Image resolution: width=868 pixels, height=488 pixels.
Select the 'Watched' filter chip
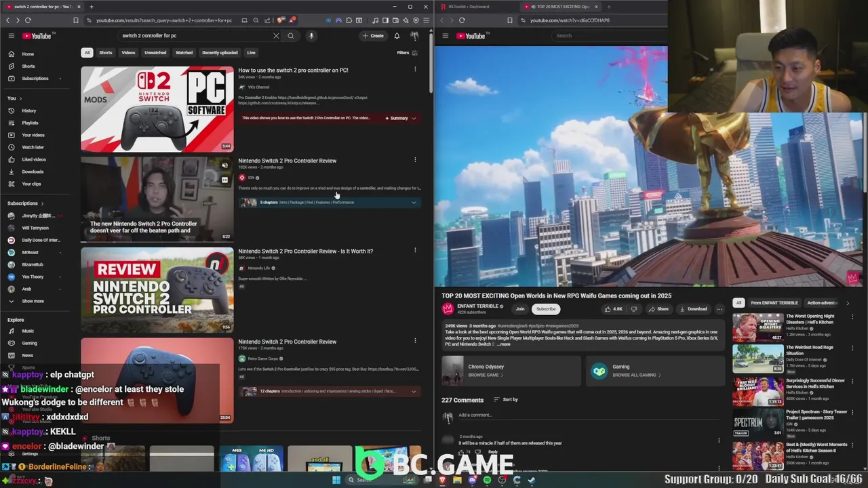point(184,53)
